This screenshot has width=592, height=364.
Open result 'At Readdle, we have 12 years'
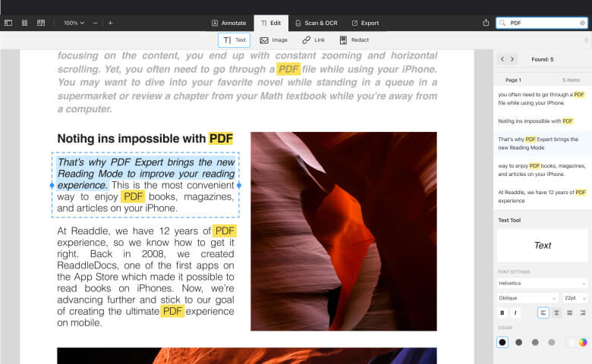[x=542, y=196]
